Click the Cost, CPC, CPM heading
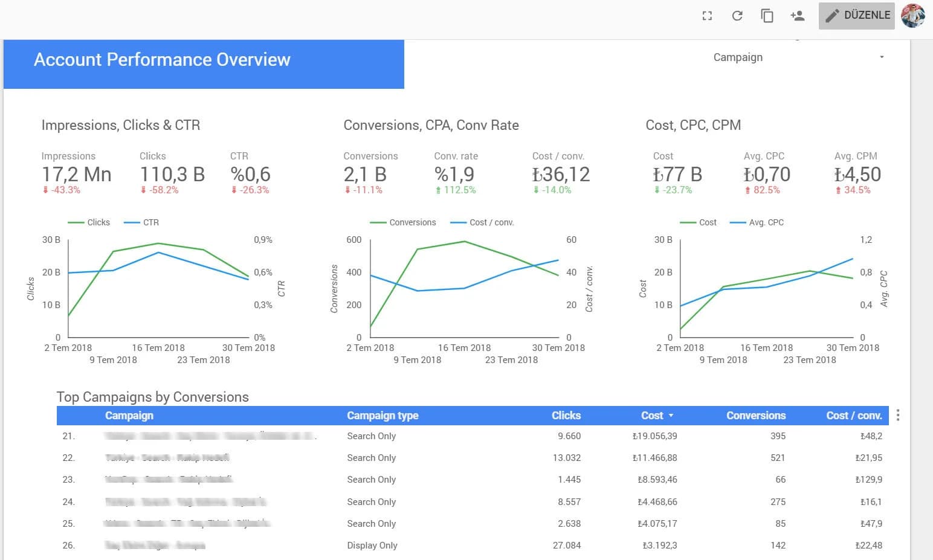This screenshot has height=560, width=933. pyautogui.click(x=693, y=125)
